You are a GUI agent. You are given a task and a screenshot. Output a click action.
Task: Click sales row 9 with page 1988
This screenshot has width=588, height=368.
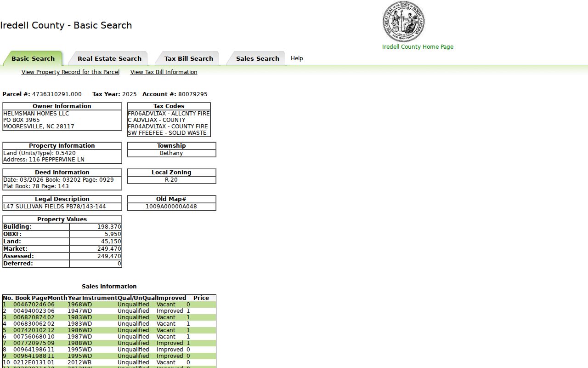coord(109,356)
